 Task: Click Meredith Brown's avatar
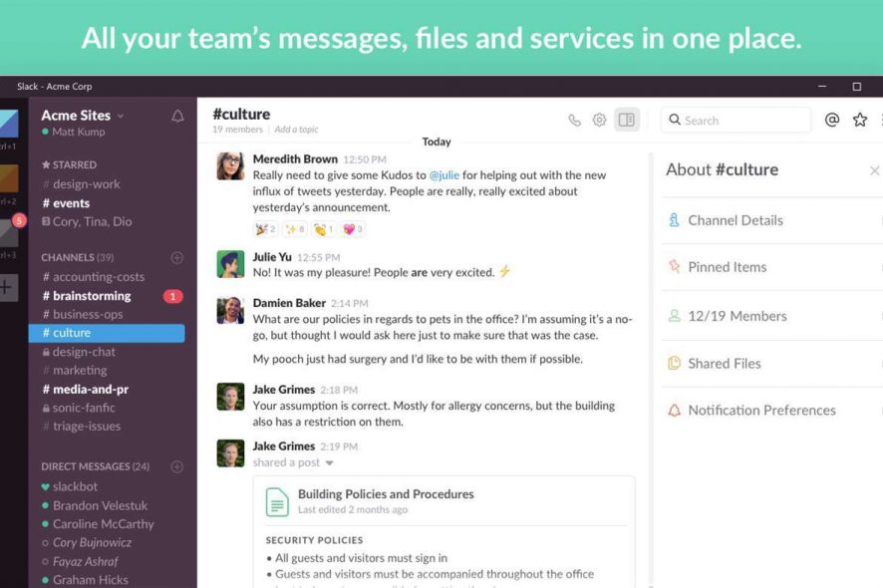[x=230, y=166]
